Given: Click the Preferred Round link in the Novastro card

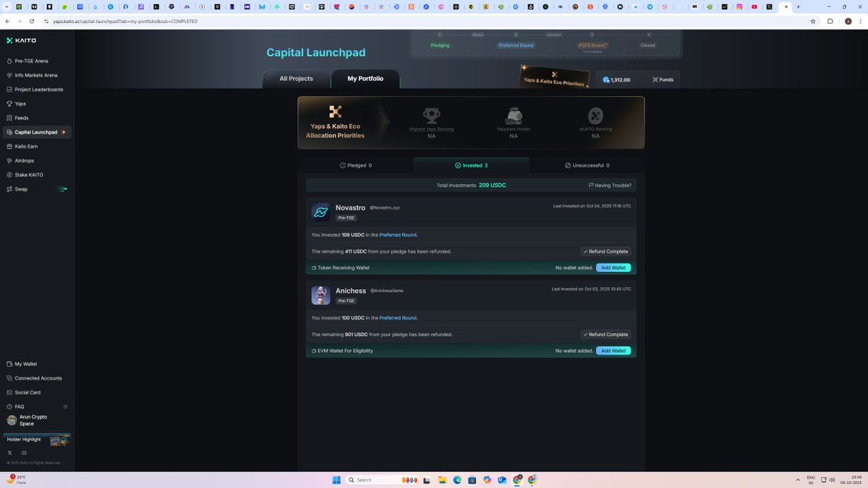Looking at the screenshot, I should [x=398, y=235].
